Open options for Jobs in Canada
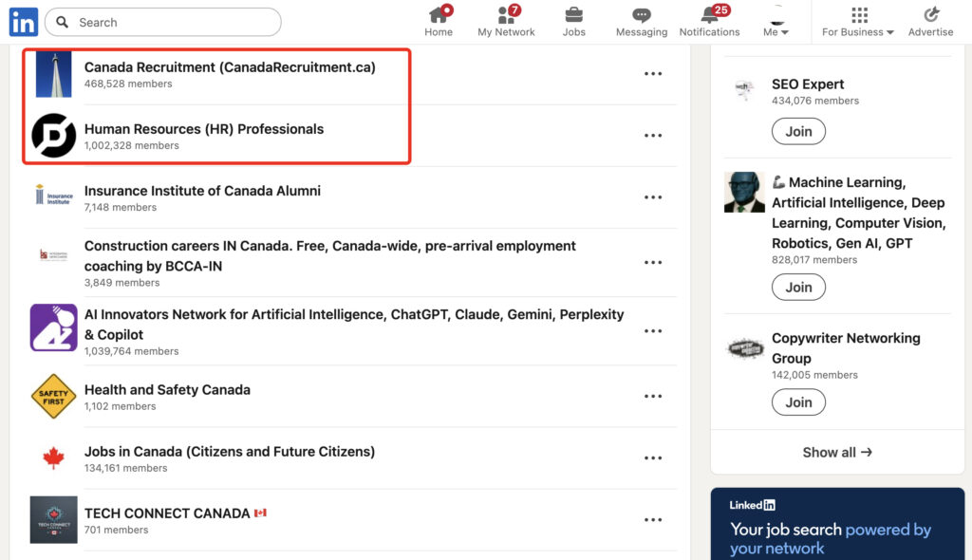Image resolution: width=972 pixels, height=560 pixels. tap(653, 458)
